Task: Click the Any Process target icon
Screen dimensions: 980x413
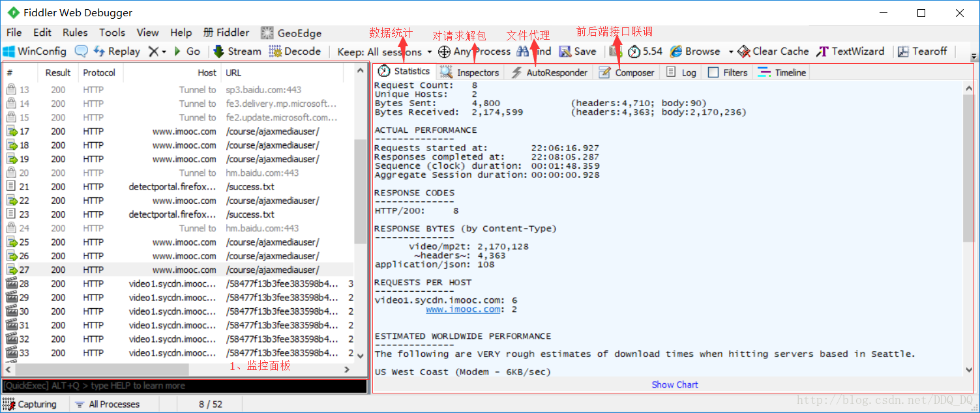Action: 444,51
